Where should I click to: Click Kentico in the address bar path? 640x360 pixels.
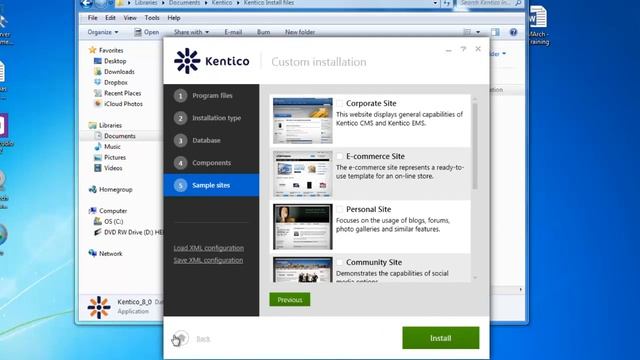pyautogui.click(x=222, y=3)
